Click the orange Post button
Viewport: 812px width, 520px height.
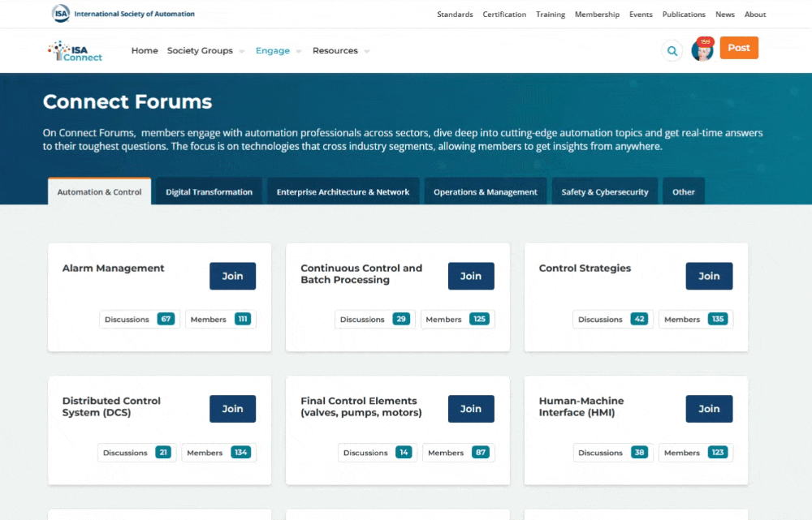(x=739, y=48)
